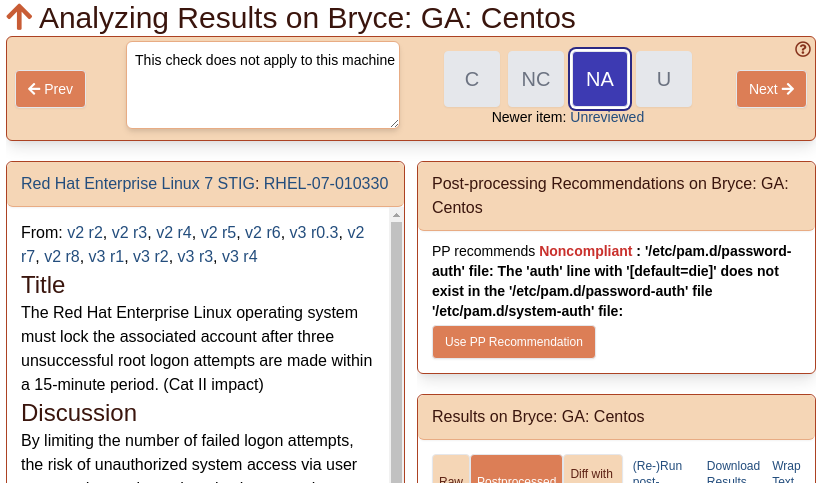
Task: Open the RHEL-07-010330 STIG heading link
Action: [205, 183]
